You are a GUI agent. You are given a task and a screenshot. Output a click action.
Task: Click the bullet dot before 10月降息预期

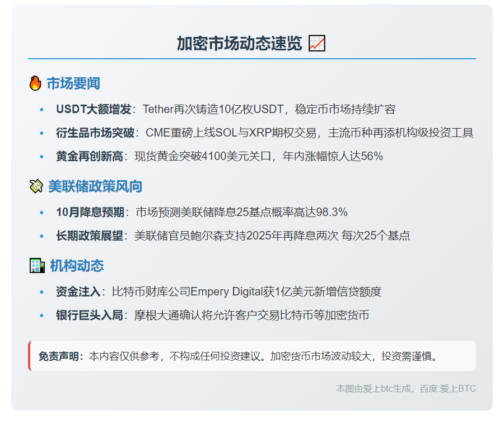pos(42,213)
